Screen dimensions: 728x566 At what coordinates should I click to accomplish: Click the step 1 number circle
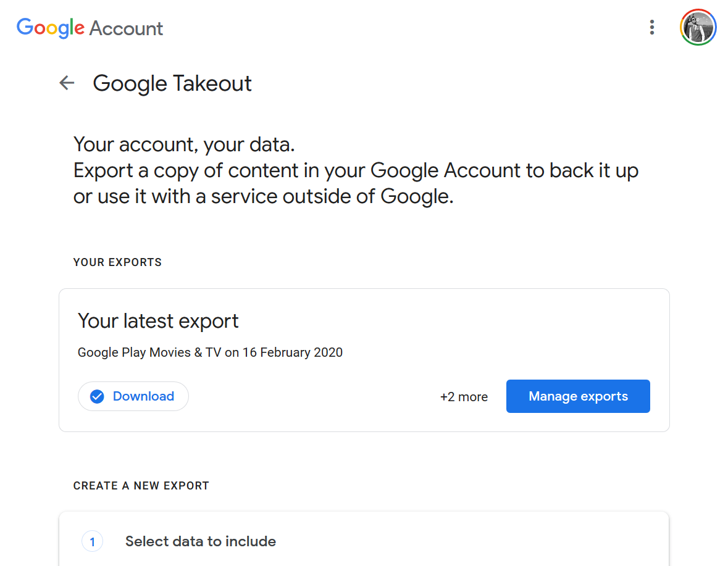pos(92,542)
